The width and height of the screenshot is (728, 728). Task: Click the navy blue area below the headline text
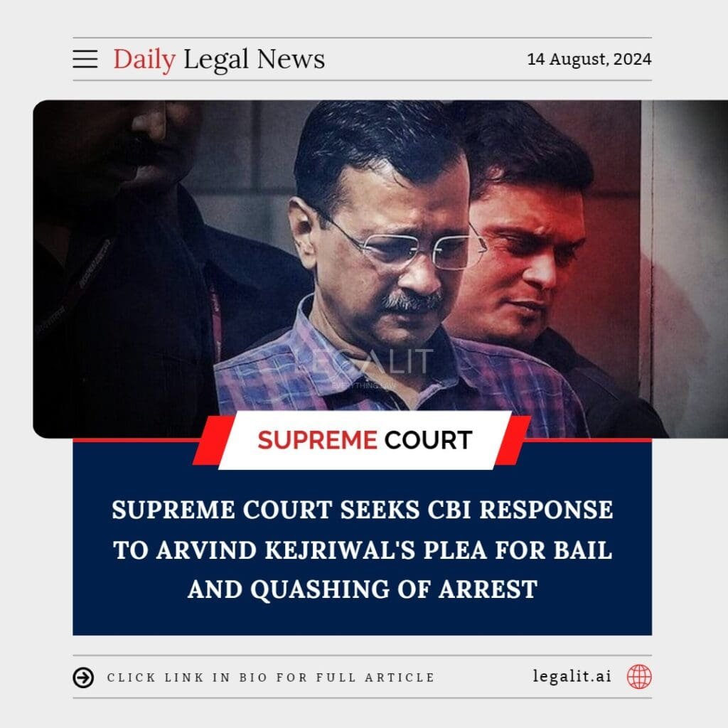(x=362, y=620)
